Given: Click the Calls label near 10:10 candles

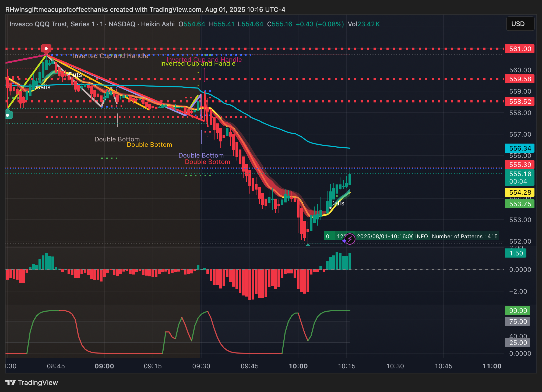Looking at the screenshot, I should coord(337,203).
